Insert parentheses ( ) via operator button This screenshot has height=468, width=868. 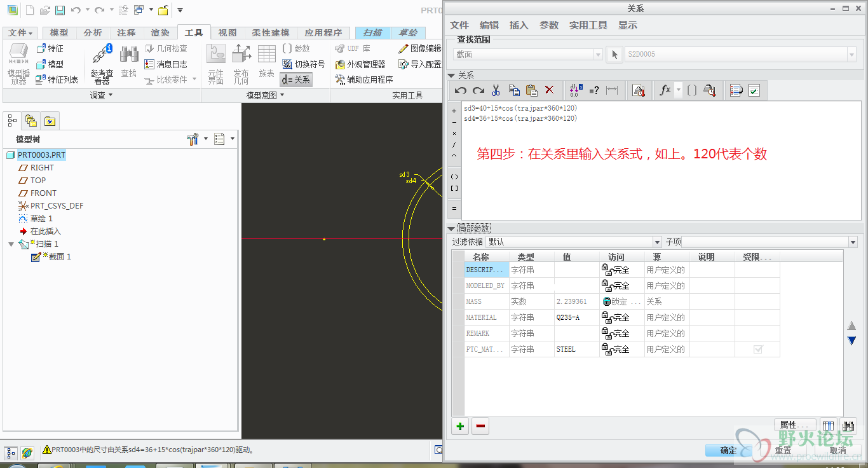pos(454,177)
